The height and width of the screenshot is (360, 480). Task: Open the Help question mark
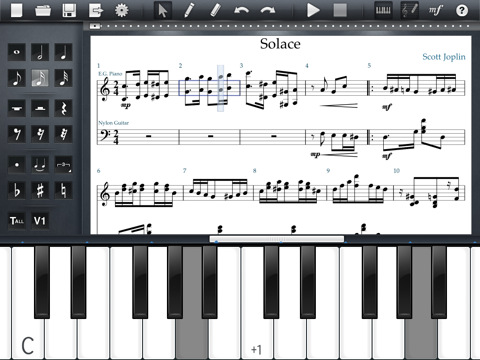pos(462,10)
